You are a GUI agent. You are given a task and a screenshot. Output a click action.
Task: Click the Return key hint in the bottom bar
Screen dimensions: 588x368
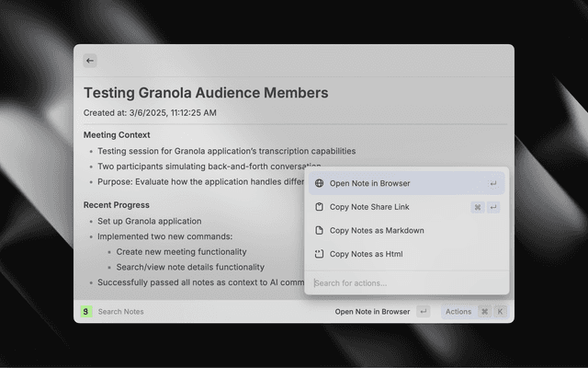point(423,312)
